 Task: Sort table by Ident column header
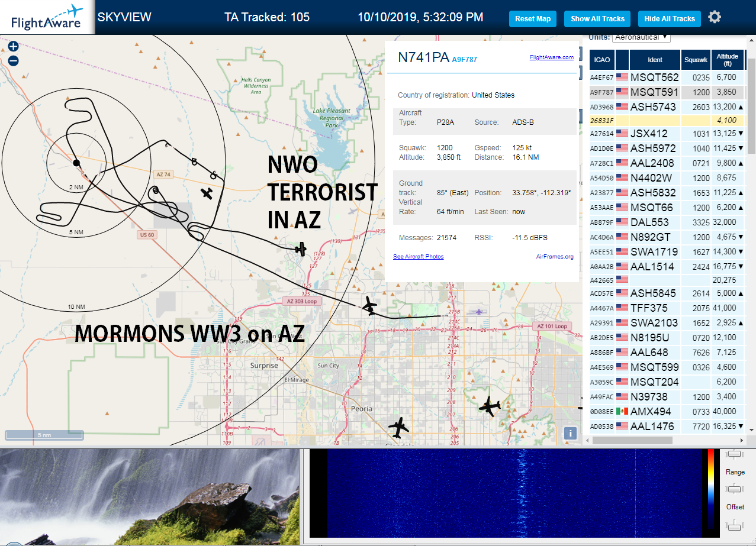coord(655,60)
